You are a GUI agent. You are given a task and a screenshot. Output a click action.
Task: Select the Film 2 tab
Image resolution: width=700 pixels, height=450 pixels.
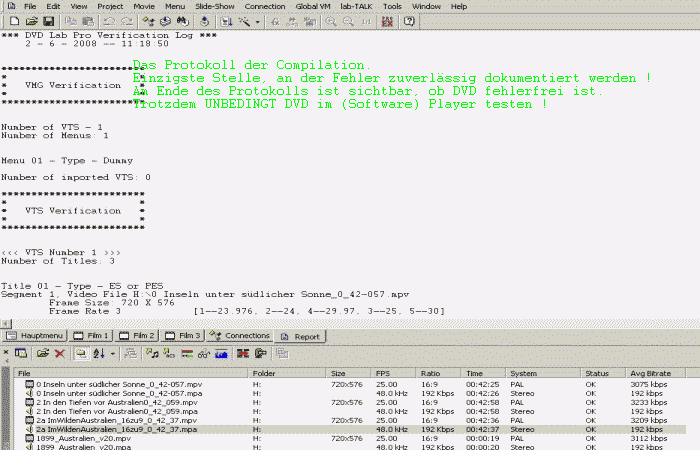(140, 336)
